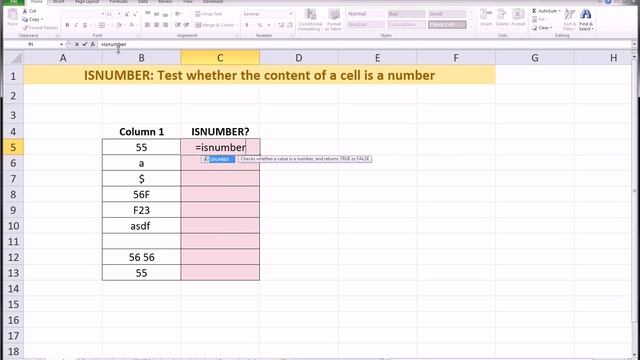Viewport: 640px width, 360px height.
Task: Click the Decrease Decimal icon
Action: pos(290,25)
